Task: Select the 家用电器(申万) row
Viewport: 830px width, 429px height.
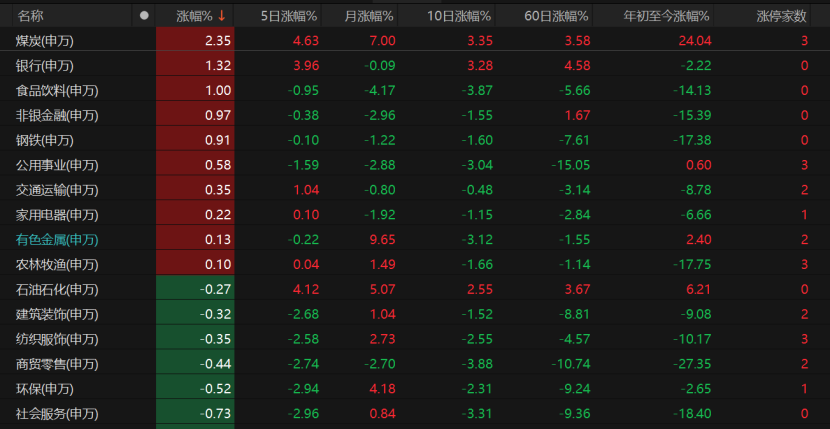Action: point(413,215)
